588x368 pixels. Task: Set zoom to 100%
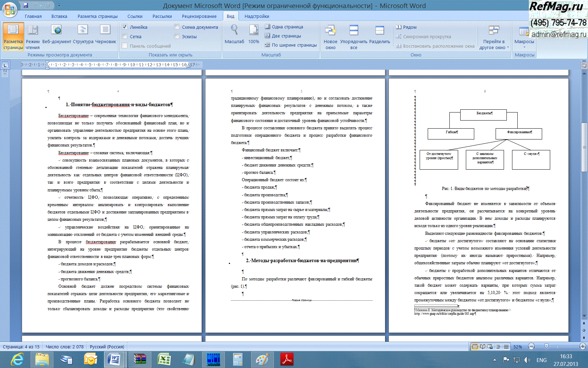pyautogui.click(x=253, y=35)
